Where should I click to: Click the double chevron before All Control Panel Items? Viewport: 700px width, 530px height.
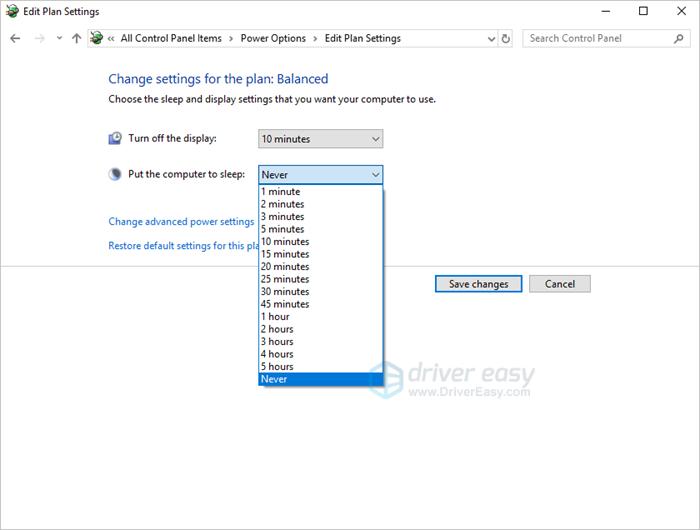tap(111, 39)
